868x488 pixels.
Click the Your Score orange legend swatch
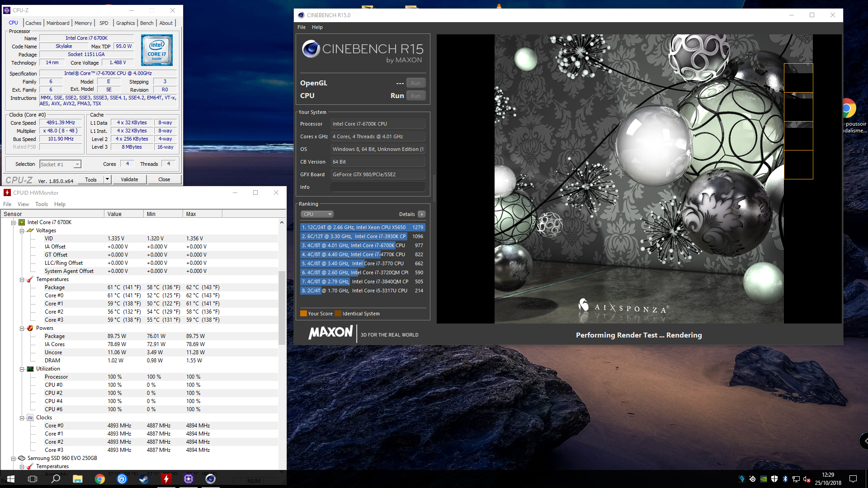pos(303,314)
